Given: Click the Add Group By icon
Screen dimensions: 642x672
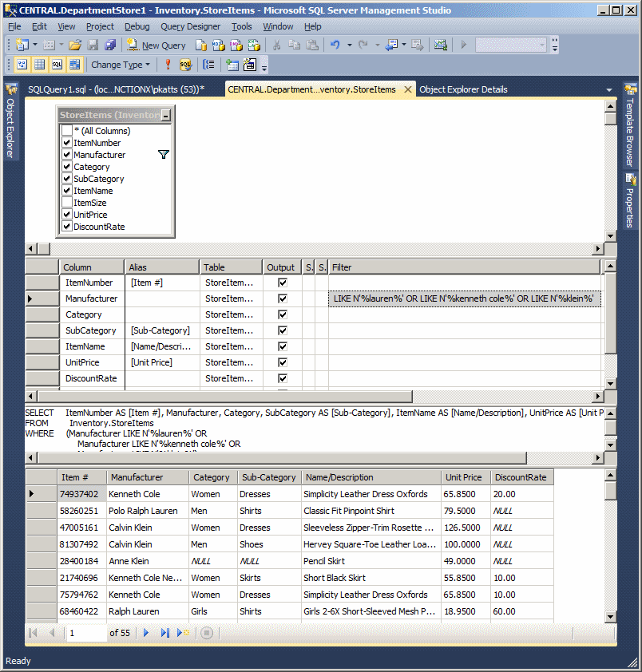Looking at the screenshot, I should [x=209, y=65].
